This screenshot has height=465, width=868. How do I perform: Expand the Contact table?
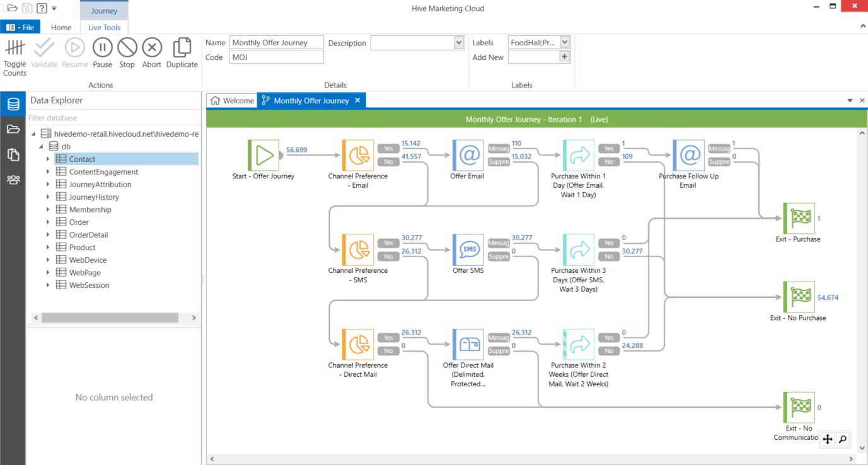(x=48, y=159)
